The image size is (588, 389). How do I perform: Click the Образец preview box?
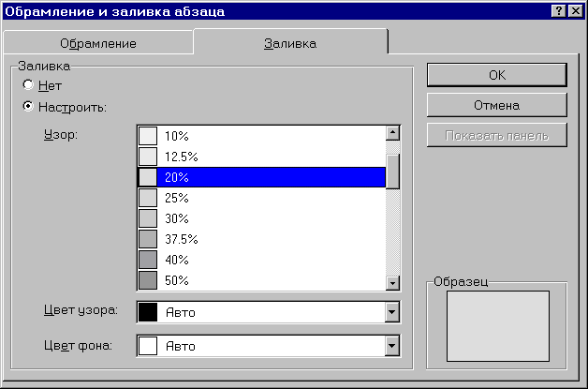point(497,323)
